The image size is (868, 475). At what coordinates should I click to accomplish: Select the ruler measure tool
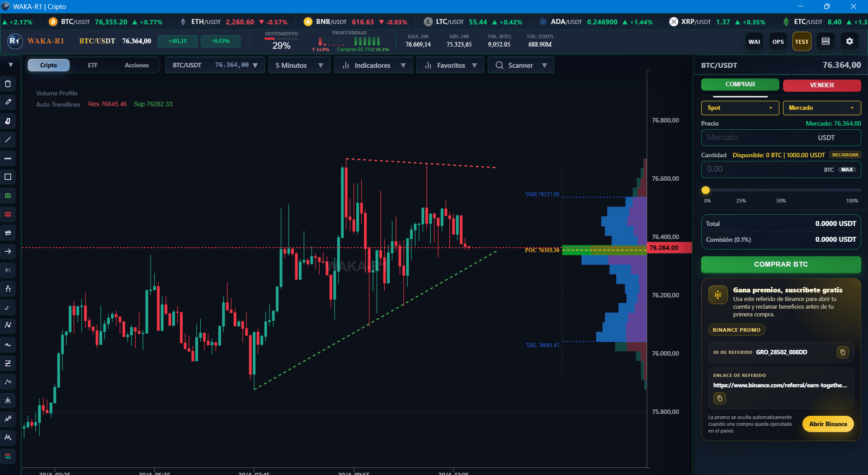pyautogui.click(x=8, y=158)
